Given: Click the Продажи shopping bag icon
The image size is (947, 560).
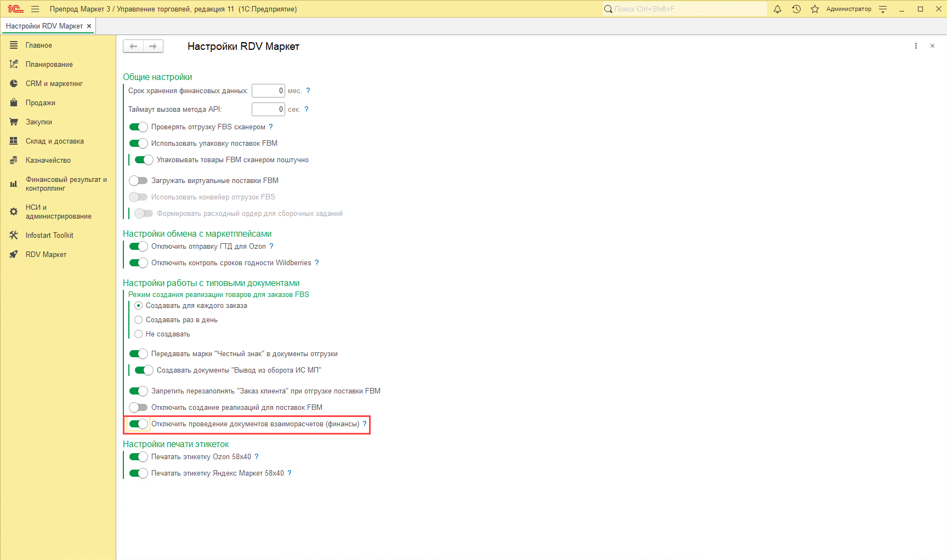Looking at the screenshot, I should pyautogui.click(x=14, y=102).
